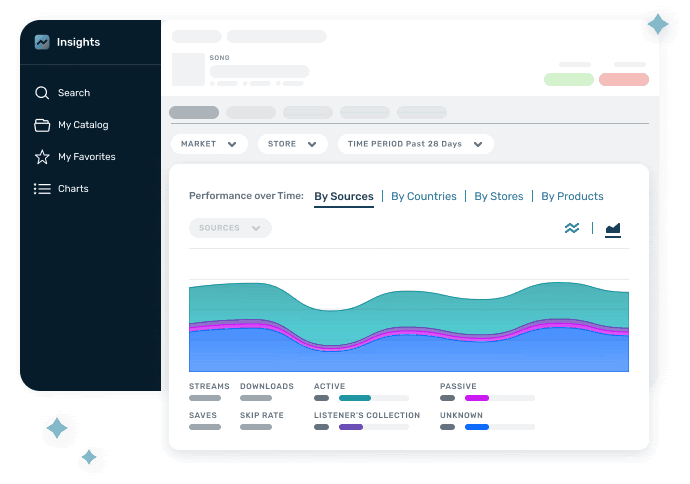Click the Unknown blue color bar
This screenshot has width=690, height=484.
pos(477,427)
